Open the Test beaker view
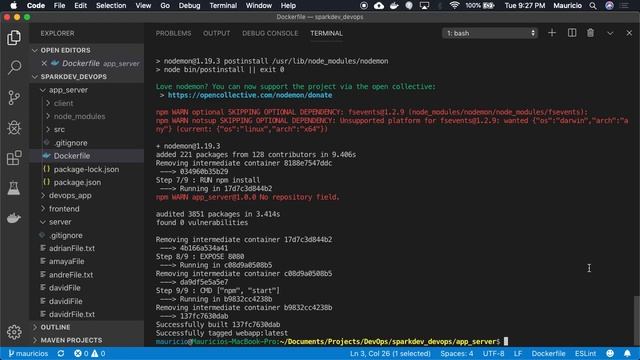The height and width of the screenshot is (360, 640). coord(14,188)
